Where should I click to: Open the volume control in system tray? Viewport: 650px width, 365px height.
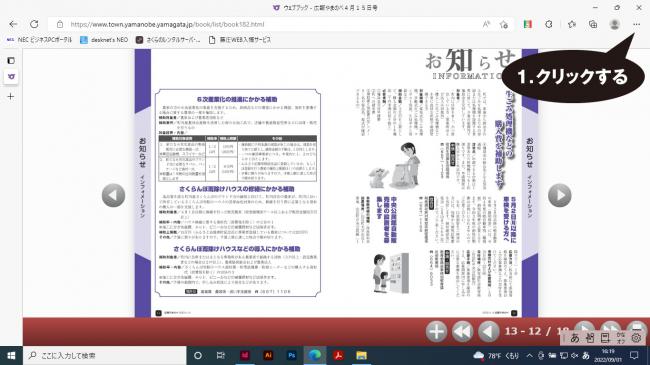pos(575,355)
